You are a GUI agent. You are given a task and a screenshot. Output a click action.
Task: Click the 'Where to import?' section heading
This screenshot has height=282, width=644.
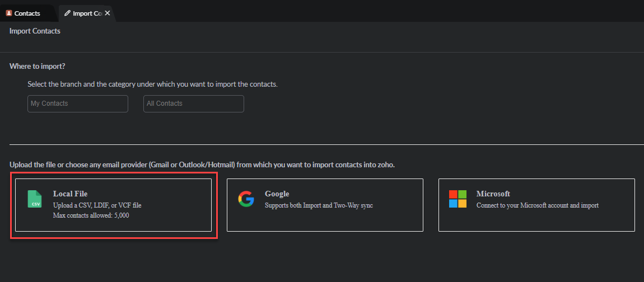coord(38,66)
